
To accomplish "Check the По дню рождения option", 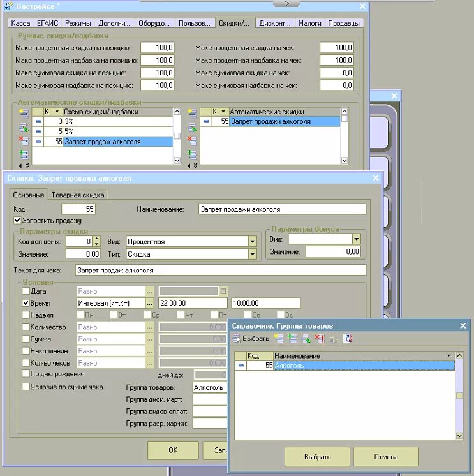I will (26, 373).
